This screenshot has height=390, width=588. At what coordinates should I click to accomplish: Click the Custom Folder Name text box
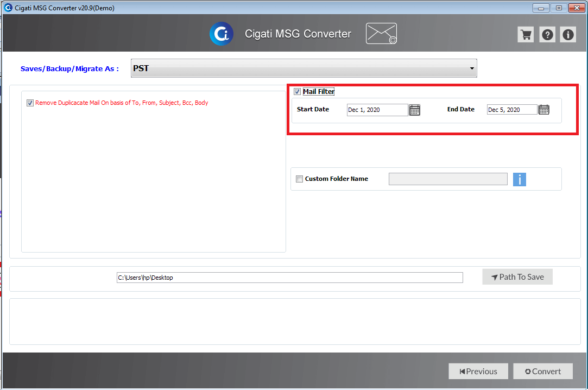tap(448, 179)
